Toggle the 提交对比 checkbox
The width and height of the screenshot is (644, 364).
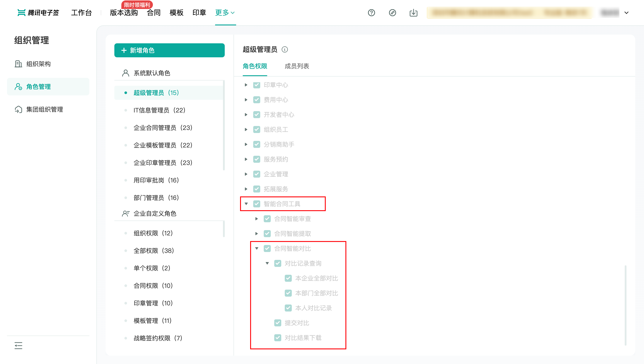278,323
